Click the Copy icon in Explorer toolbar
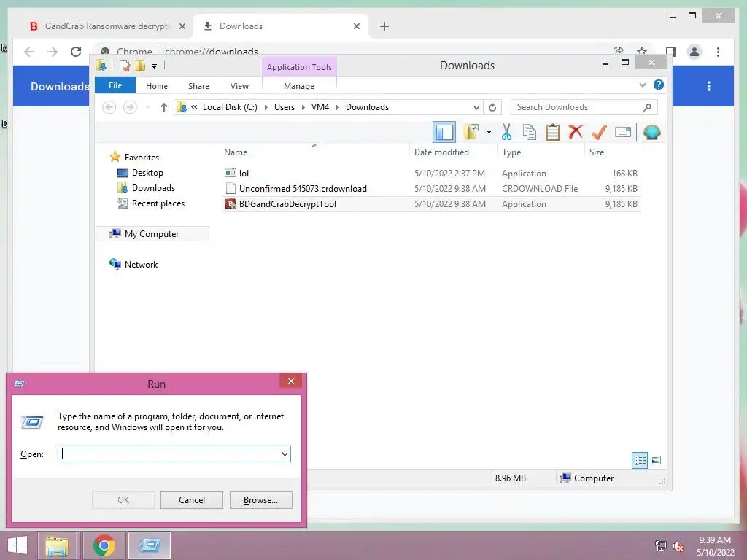 tap(530, 132)
